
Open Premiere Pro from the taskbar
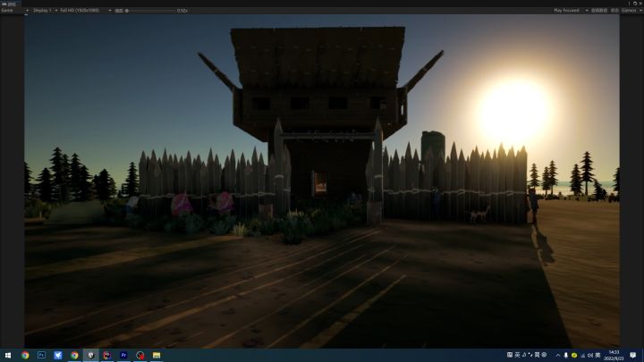pos(123,356)
